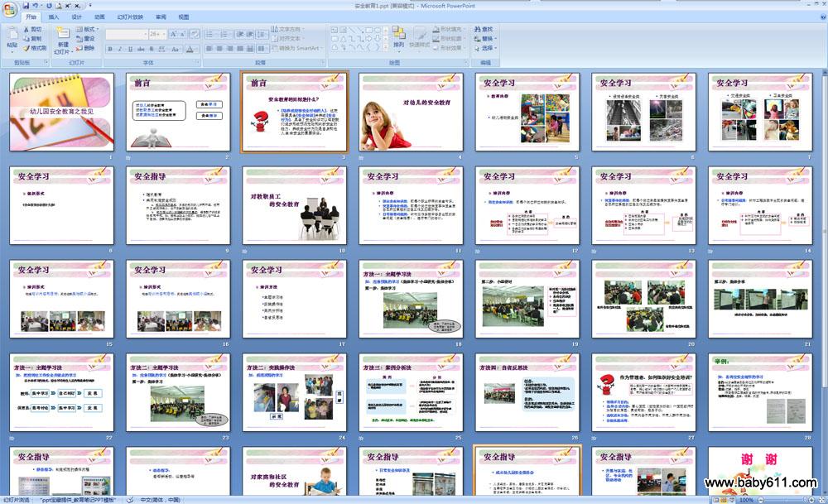Viewport: 828px width, 504px height.
Task: Open Customize Quick Access Toolbar dropdown
Action: 90,5
